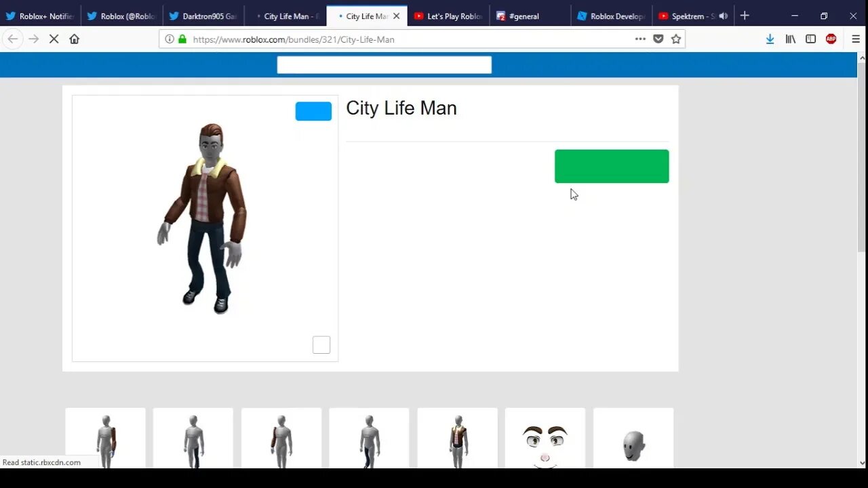Screen dimensions: 868x488
Task: Open the Firefox Downloads panel
Action: tap(770, 39)
